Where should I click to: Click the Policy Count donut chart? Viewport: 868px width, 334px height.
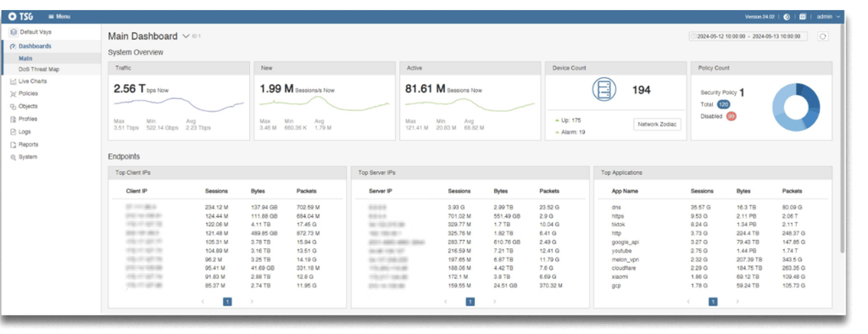[796, 108]
